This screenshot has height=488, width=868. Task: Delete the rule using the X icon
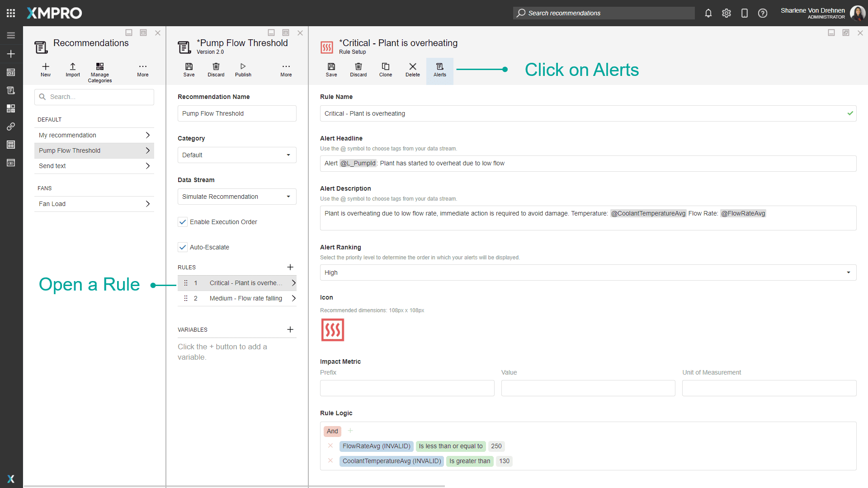[x=412, y=70]
